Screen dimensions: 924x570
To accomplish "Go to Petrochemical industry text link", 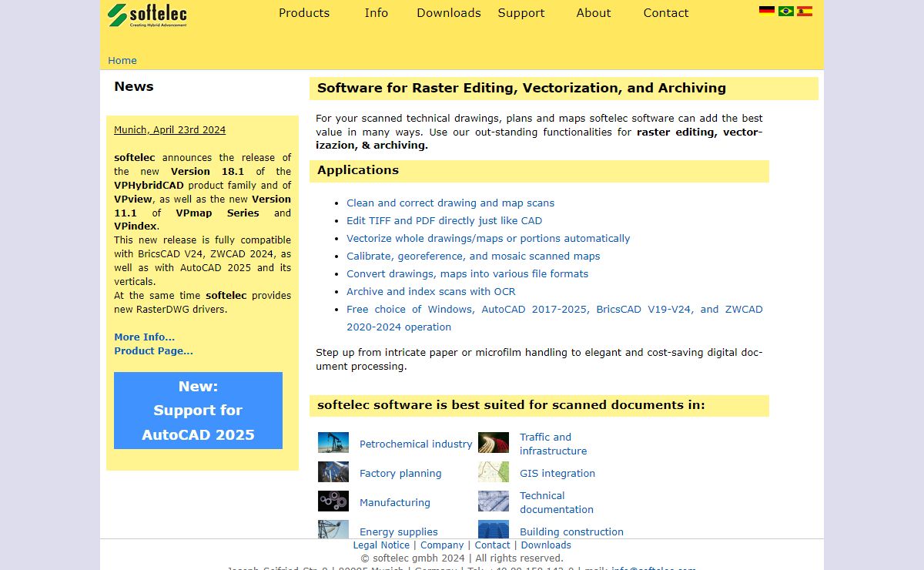I will coord(416,444).
